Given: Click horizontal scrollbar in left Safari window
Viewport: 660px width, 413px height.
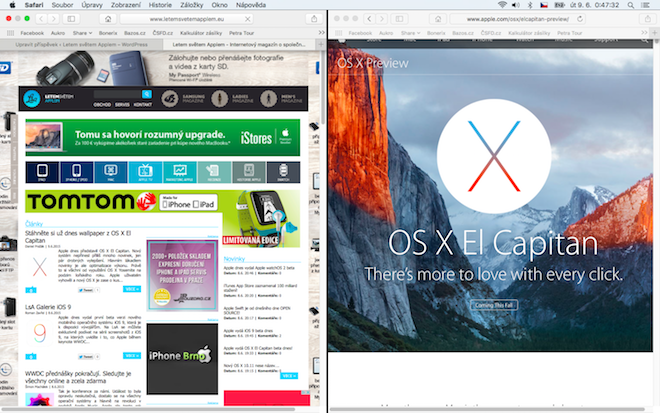Looking at the screenshot, I should click(148, 409).
